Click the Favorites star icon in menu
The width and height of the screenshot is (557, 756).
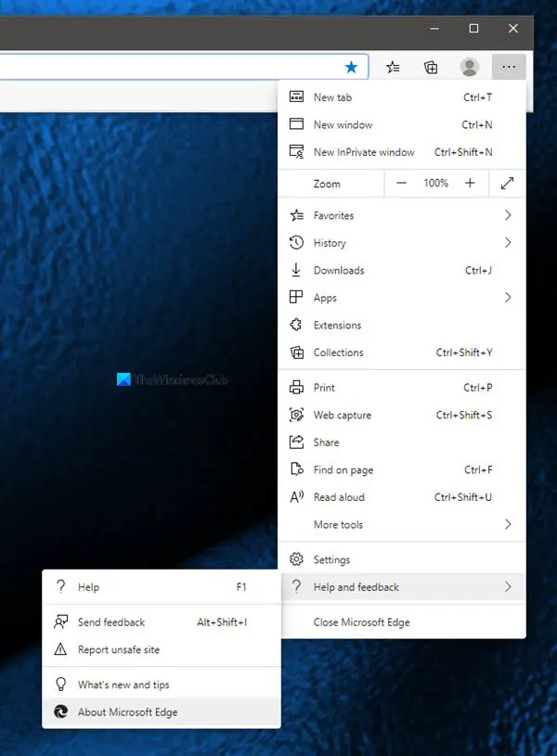pyautogui.click(x=297, y=215)
